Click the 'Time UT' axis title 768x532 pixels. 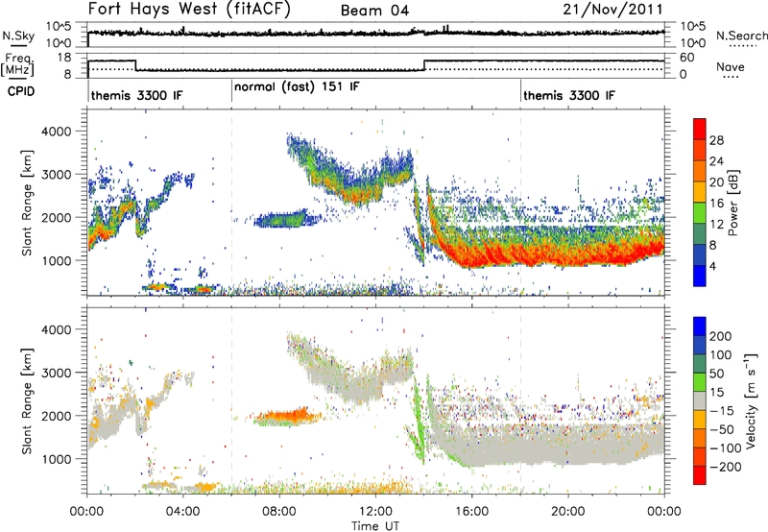point(375,526)
